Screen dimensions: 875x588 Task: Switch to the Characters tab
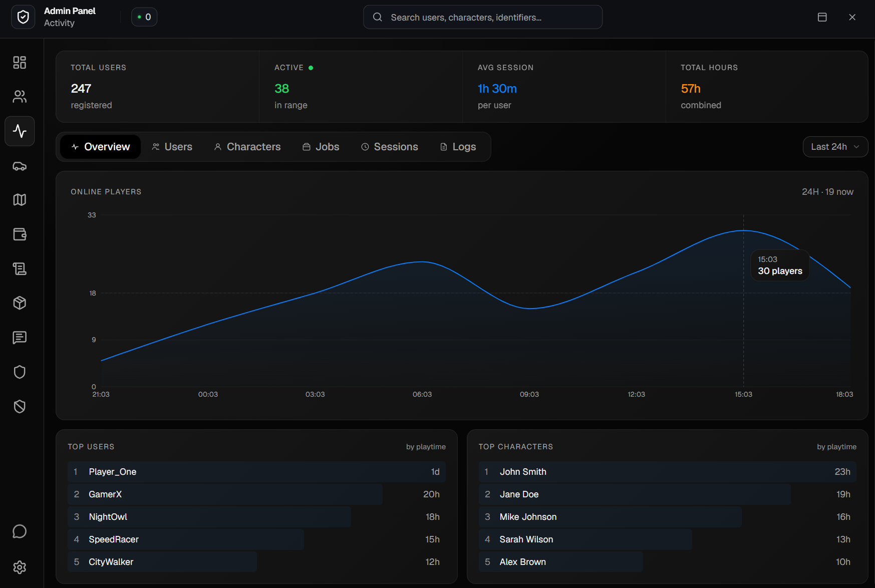coord(247,147)
